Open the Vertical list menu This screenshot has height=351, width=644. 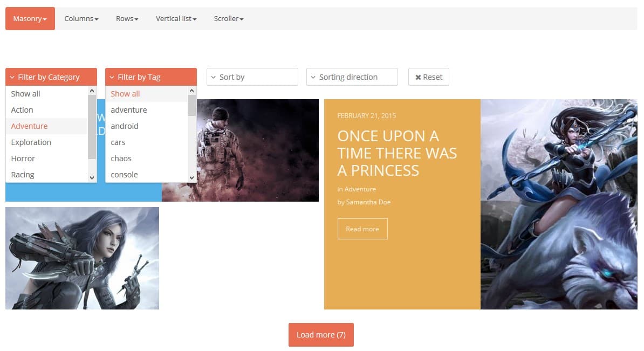[176, 18]
